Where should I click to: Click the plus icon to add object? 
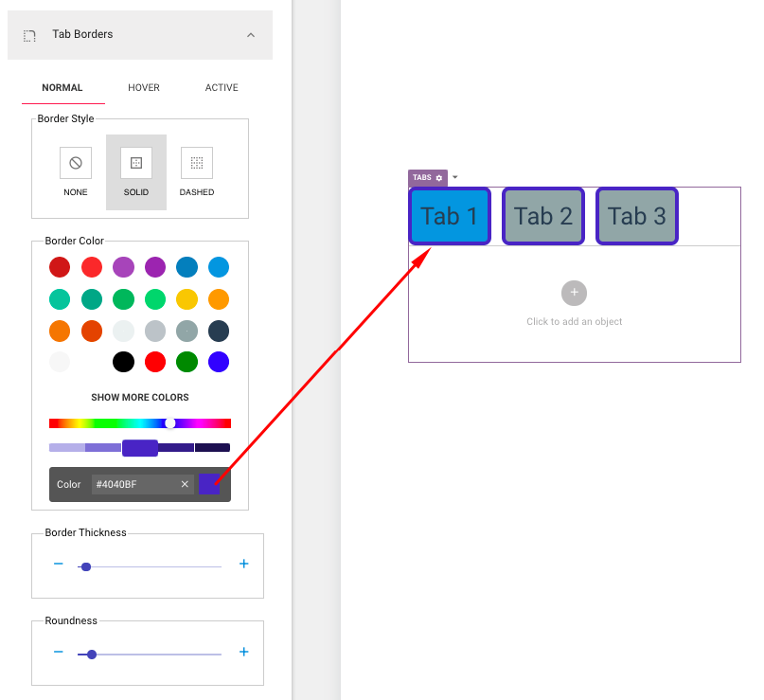pos(574,293)
